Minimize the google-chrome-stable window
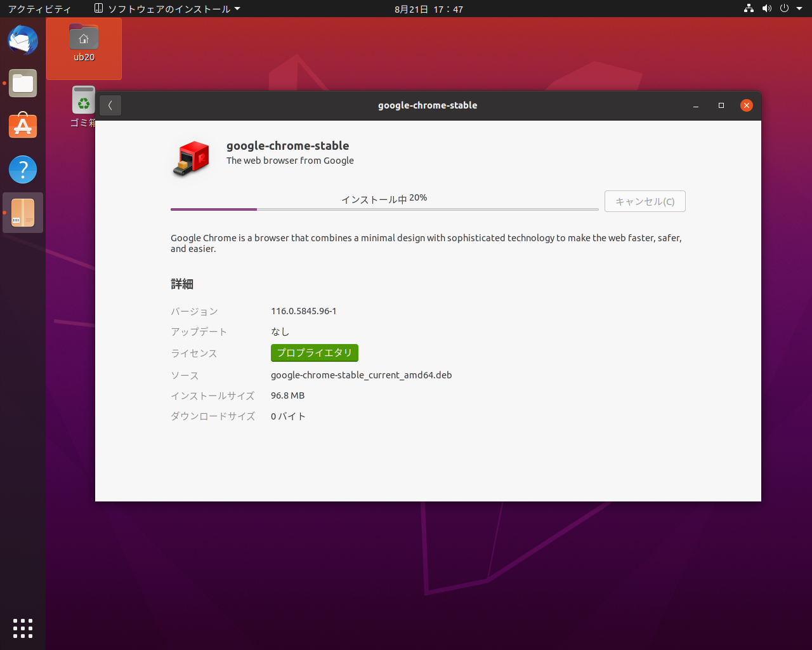The width and height of the screenshot is (812, 650). click(696, 105)
